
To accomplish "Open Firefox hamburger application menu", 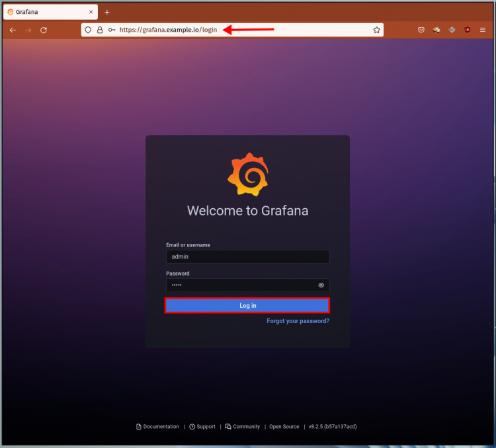I will click(483, 30).
